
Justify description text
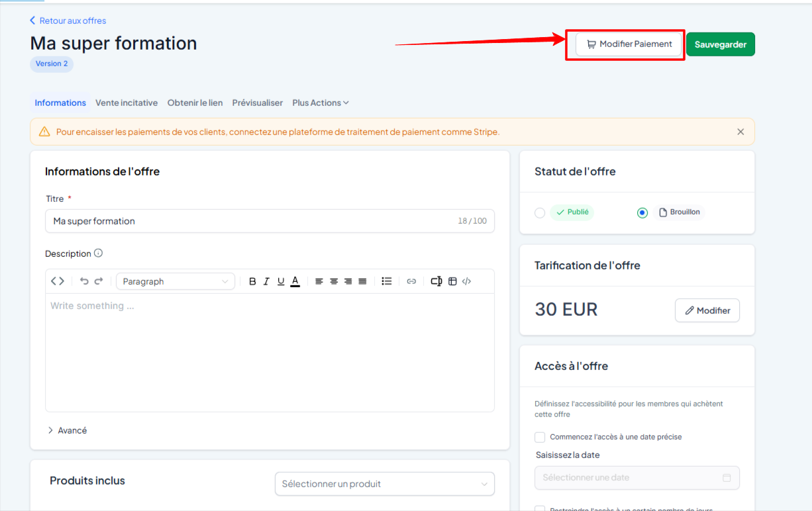point(362,281)
